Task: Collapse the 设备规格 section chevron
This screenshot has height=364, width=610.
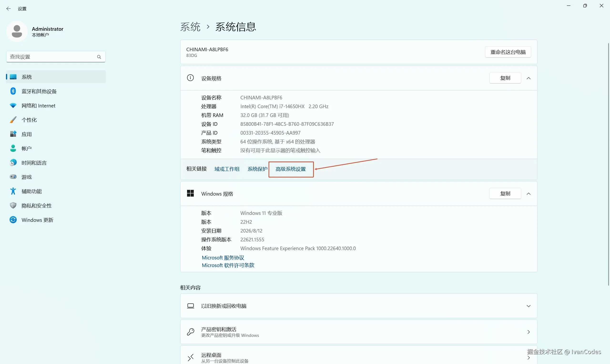Action: (x=529, y=78)
